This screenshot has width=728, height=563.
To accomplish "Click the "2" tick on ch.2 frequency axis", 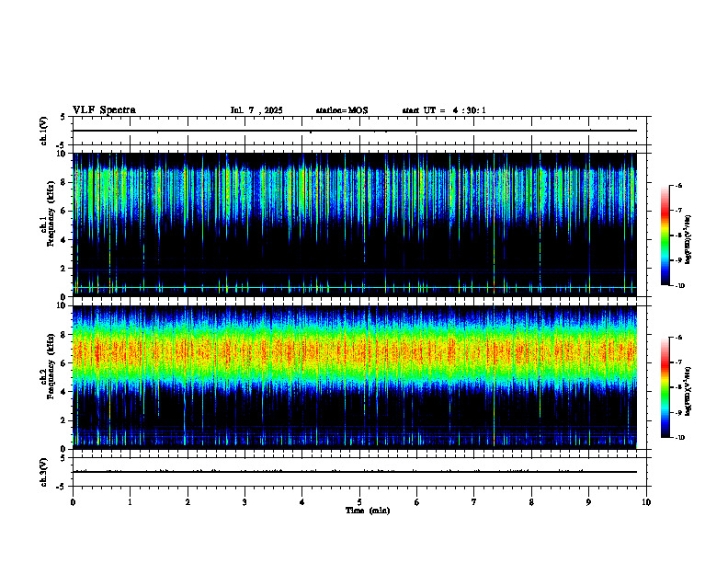I will (x=64, y=420).
